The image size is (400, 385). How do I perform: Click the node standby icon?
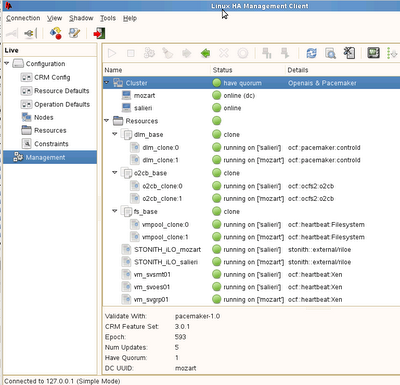[x=267, y=53]
